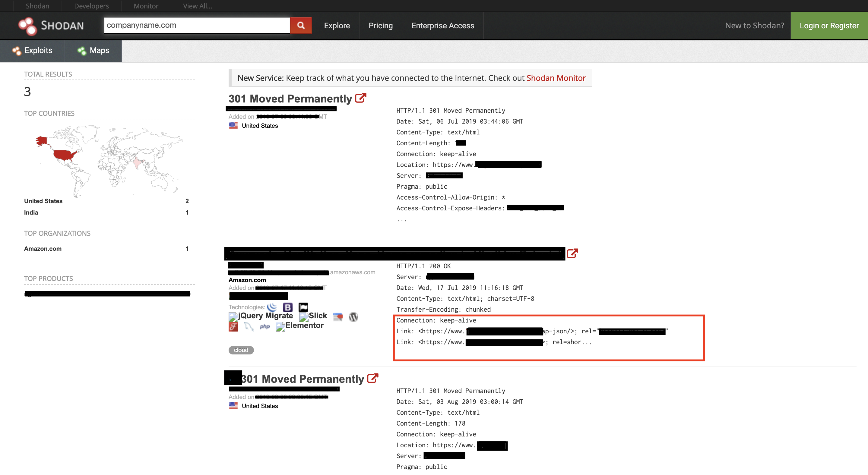Filter by India in Top Countries

click(31, 212)
